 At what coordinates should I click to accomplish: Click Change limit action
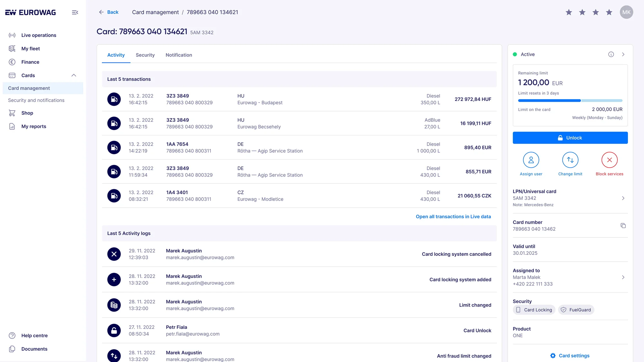point(570,164)
